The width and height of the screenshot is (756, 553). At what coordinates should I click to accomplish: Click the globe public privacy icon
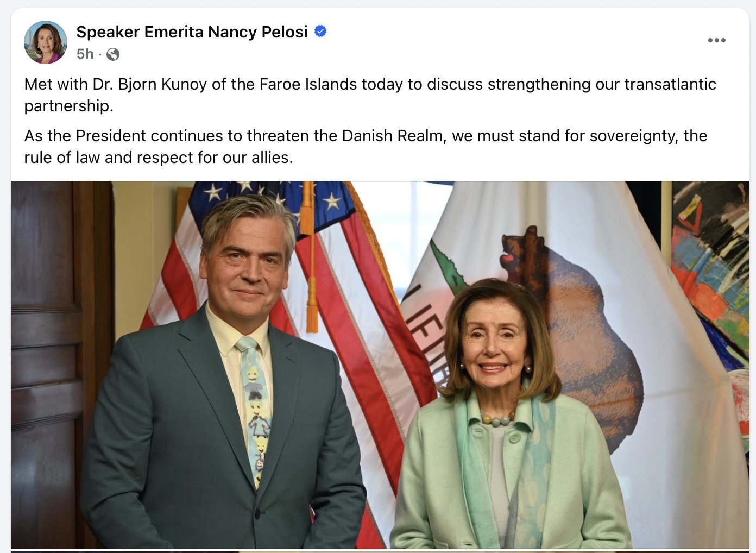pyautogui.click(x=113, y=54)
